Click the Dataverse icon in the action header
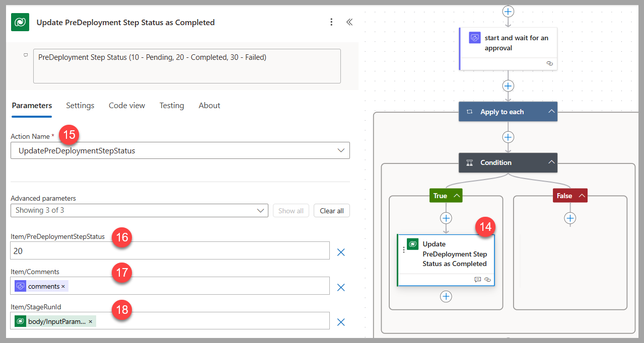 (19, 22)
